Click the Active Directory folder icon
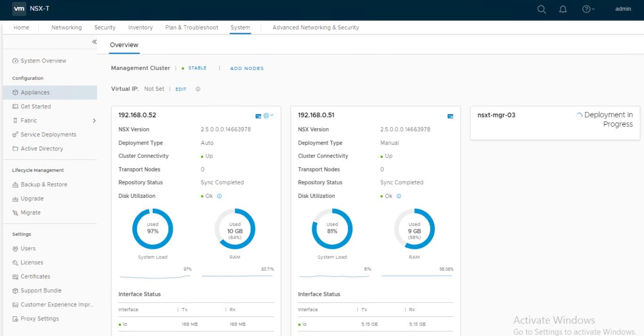644x336 pixels. coord(16,149)
